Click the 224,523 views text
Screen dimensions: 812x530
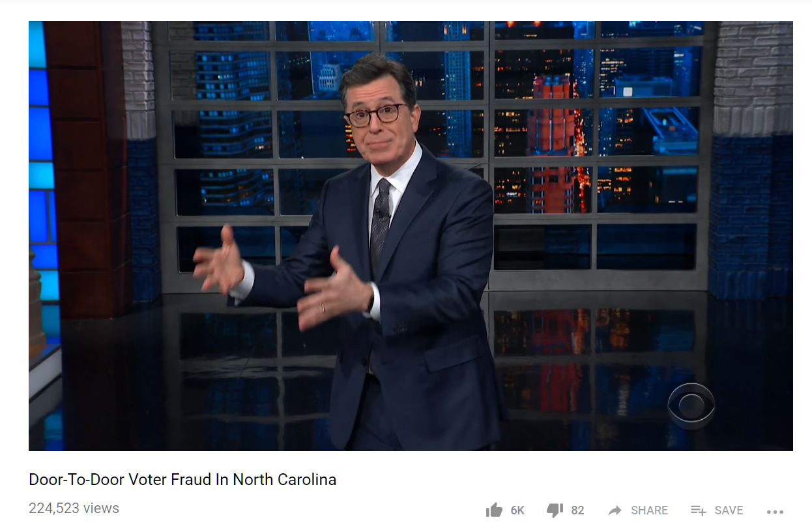tap(74, 508)
